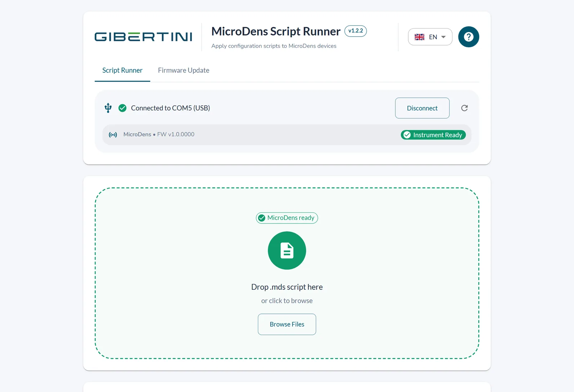Viewport: 574px width, 392px height.
Task: Click the Disconnect button
Action: (x=422, y=108)
